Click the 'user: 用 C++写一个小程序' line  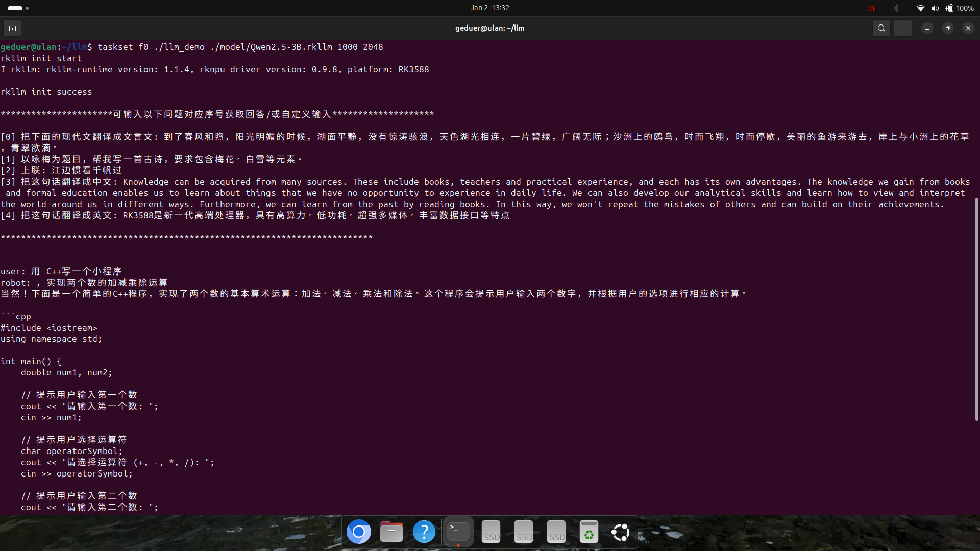tap(61, 271)
